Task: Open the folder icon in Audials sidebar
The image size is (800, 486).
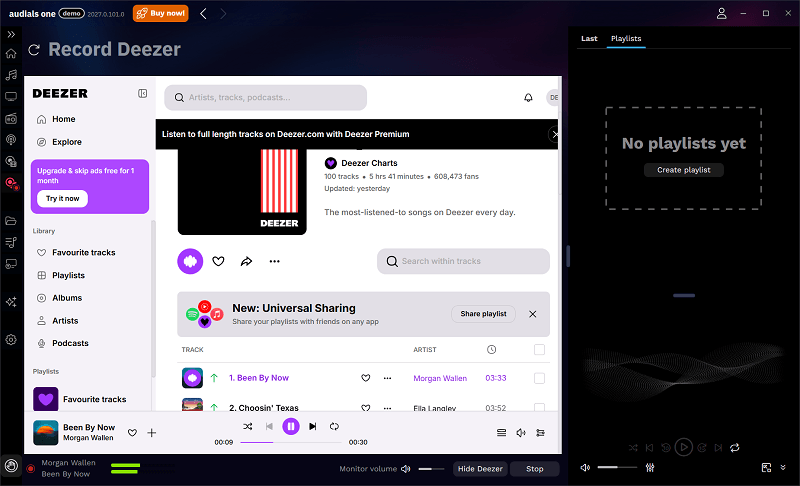Action: pyautogui.click(x=11, y=221)
